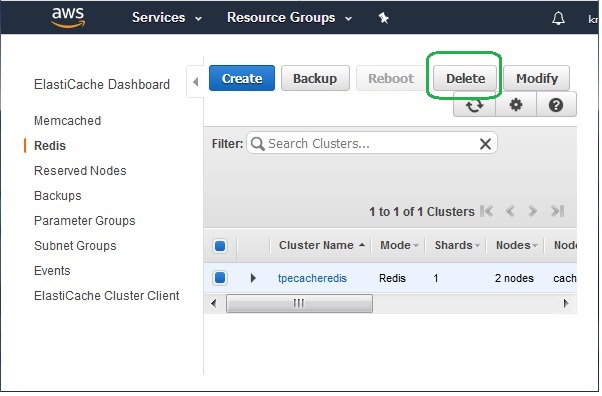The width and height of the screenshot is (602, 396).
Task: Open the help question mark
Action: pos(556,105)
